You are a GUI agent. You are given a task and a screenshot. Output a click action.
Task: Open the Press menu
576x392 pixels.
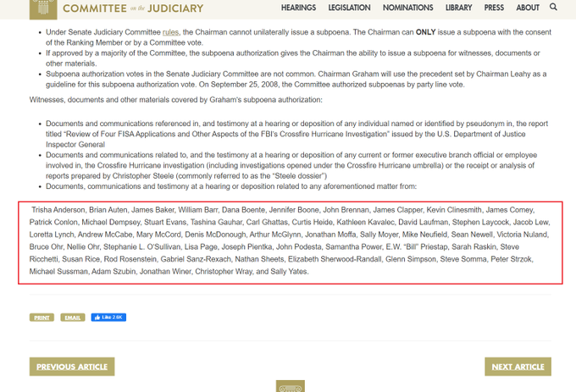tap(494, 8)
